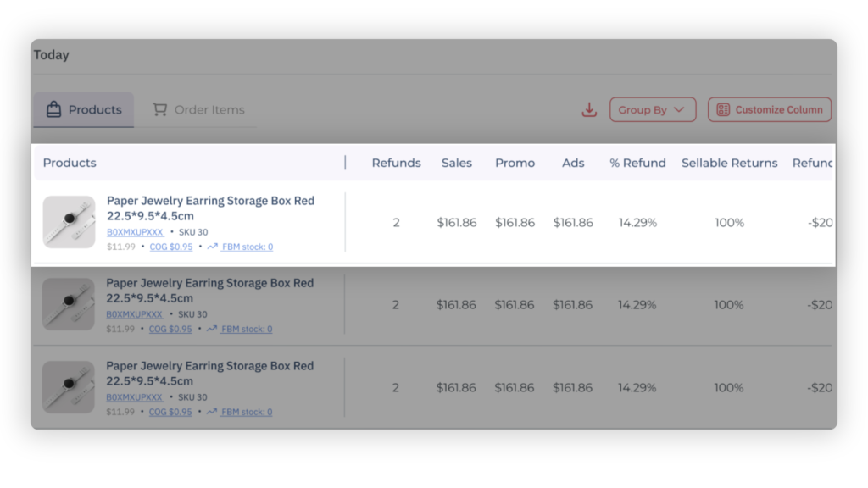Click the third row's product image

(69, 387)
